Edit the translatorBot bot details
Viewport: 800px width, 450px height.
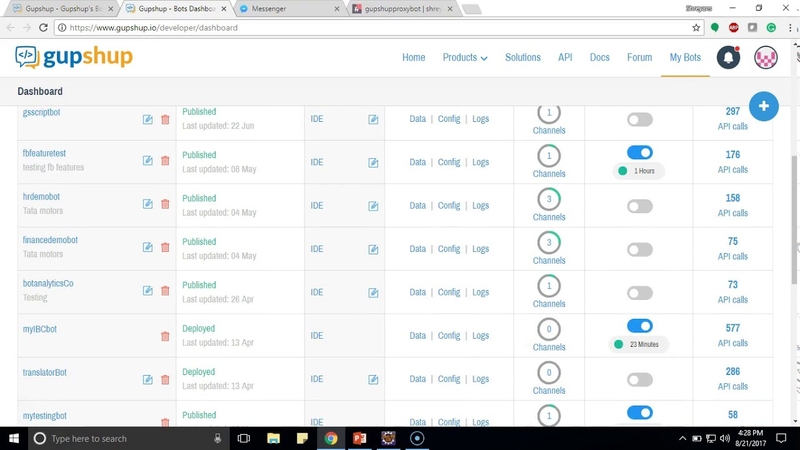click(x=147, y=380)
